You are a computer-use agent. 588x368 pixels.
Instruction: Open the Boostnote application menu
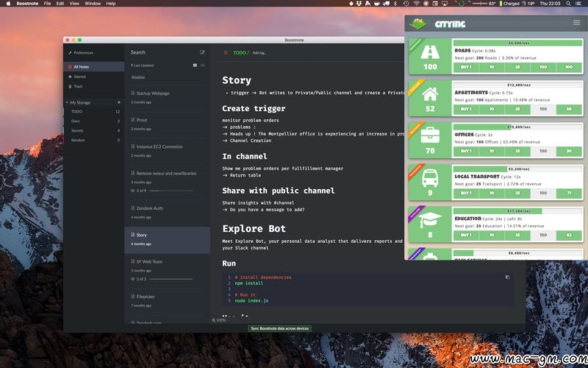click(x=27, y=4)
